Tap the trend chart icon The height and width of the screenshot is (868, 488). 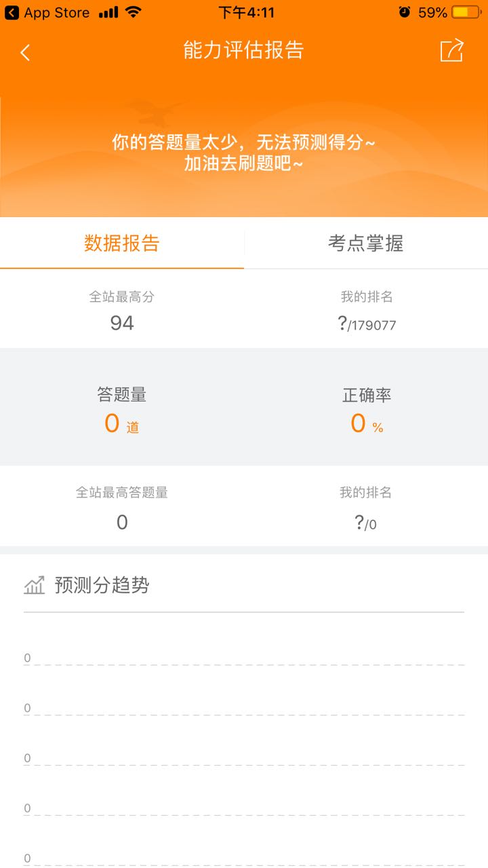pos(34,585)
